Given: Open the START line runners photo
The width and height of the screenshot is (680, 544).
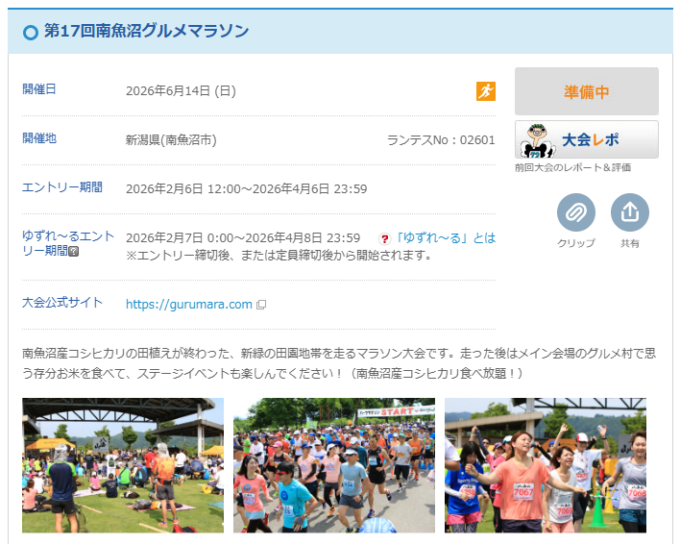Looking at the screenshot, I should [334, 465].
